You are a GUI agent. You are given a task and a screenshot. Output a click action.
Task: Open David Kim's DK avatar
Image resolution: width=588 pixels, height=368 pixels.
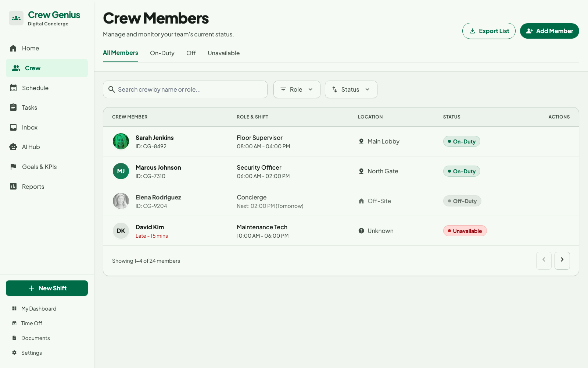tap(121, 231)
